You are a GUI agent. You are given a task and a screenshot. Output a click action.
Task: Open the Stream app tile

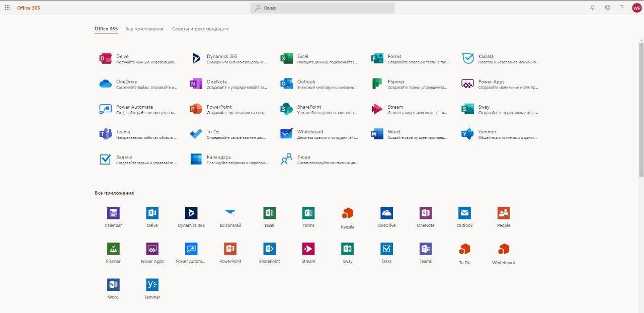coord(410,109)
